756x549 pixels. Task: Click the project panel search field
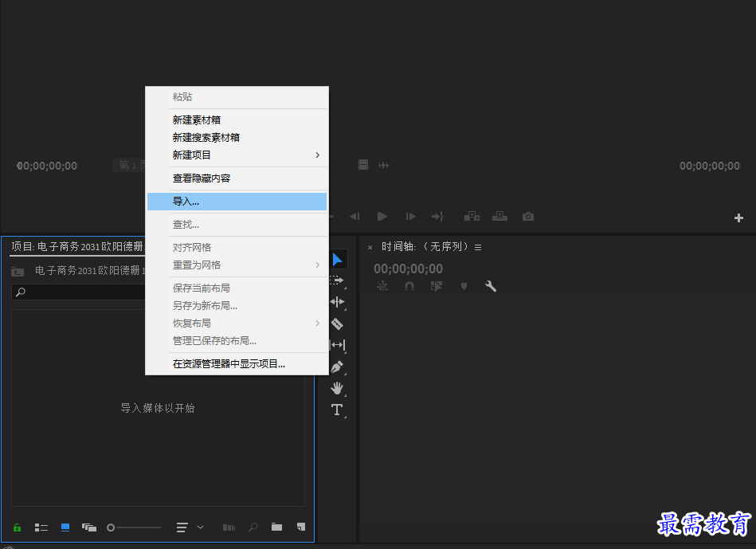coord(78,292)
